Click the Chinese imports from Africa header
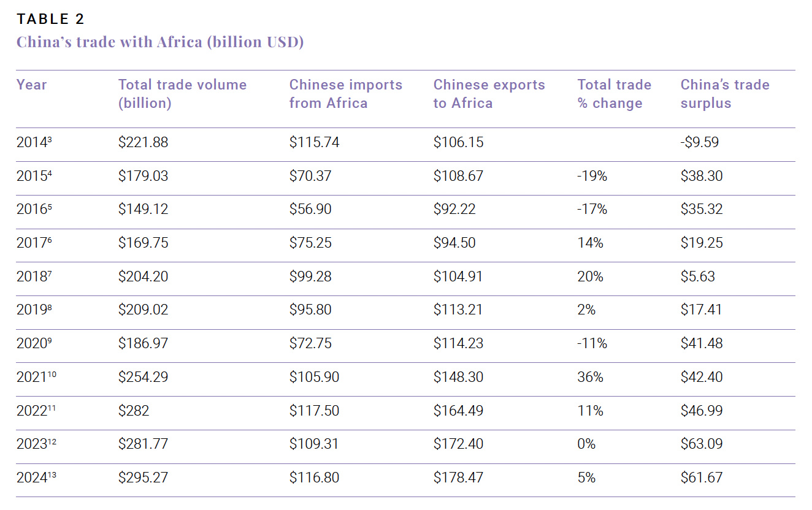Screen dimensions: 812x510 (x=345, y=93)
